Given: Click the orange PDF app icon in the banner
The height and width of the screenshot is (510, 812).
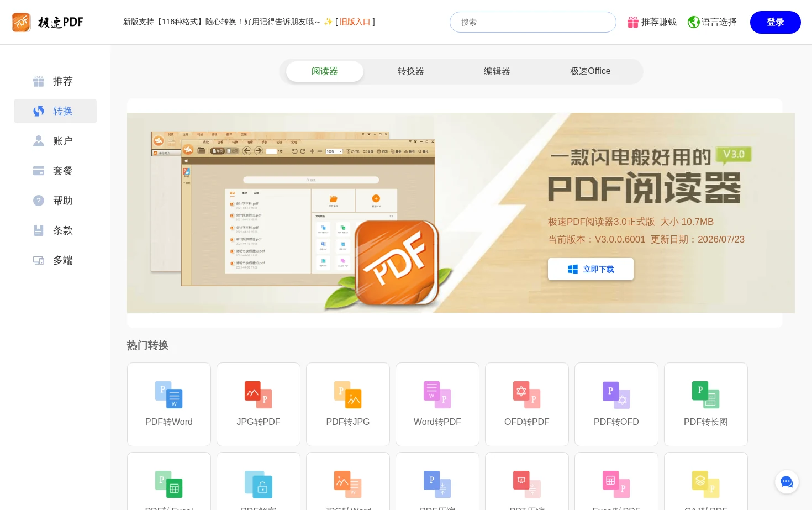Looking at the screenshot, I should tap(398, 262).
